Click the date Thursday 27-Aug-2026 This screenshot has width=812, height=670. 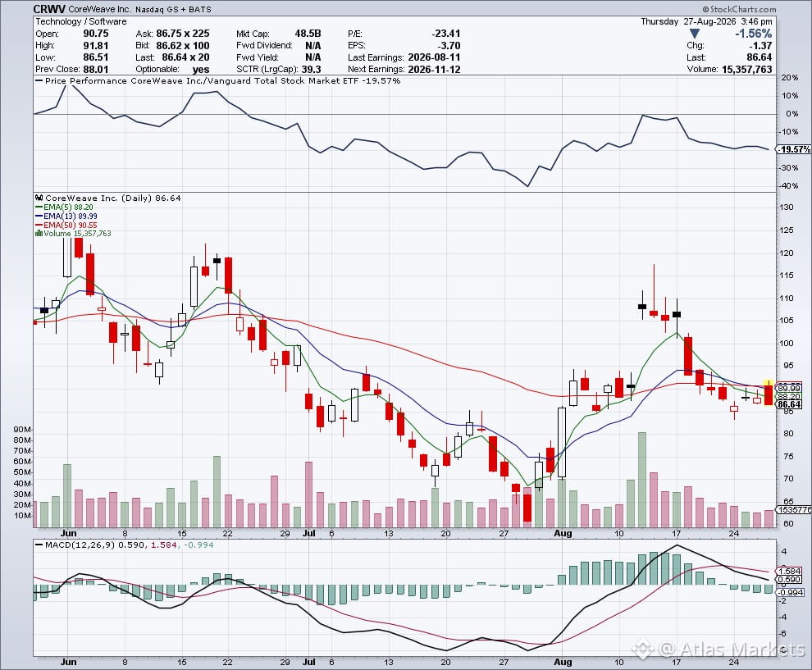pyautogui.click(x=689, y=21)
